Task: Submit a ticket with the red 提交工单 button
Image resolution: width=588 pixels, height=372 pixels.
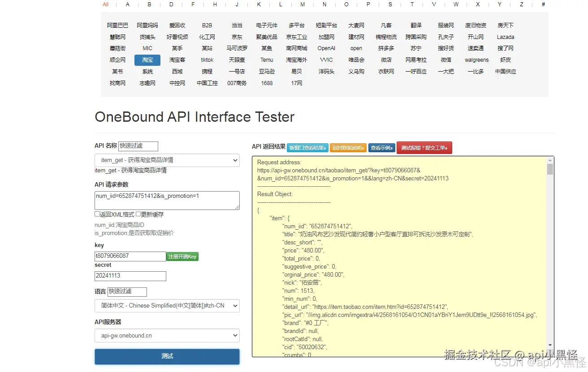Action: tap(424, 148)
